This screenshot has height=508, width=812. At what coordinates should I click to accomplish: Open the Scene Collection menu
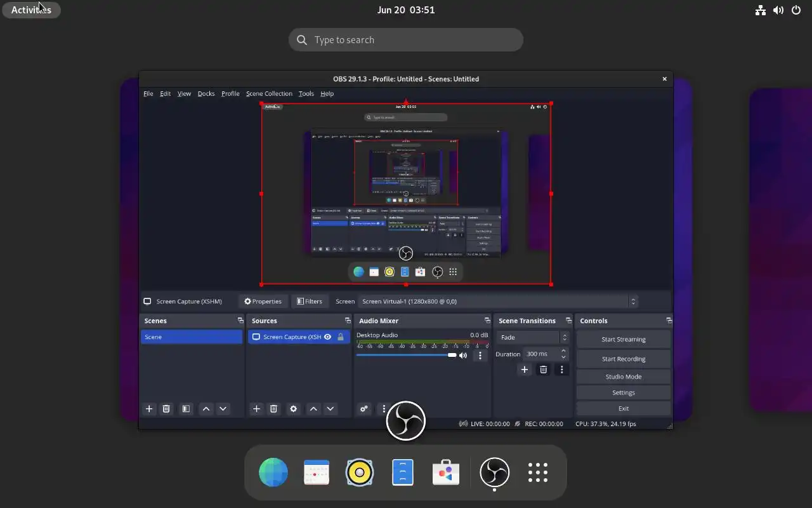click(x=269, y=93)
